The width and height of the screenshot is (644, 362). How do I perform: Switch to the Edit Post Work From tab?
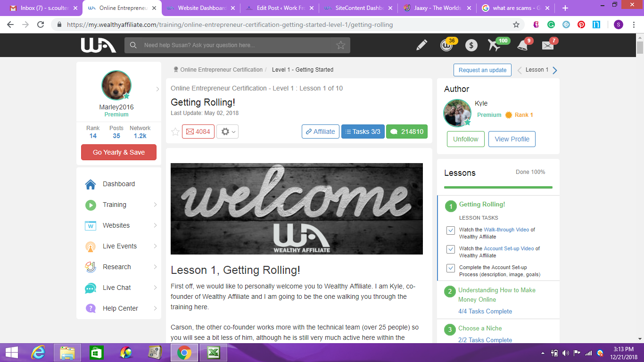pos(279,8)
